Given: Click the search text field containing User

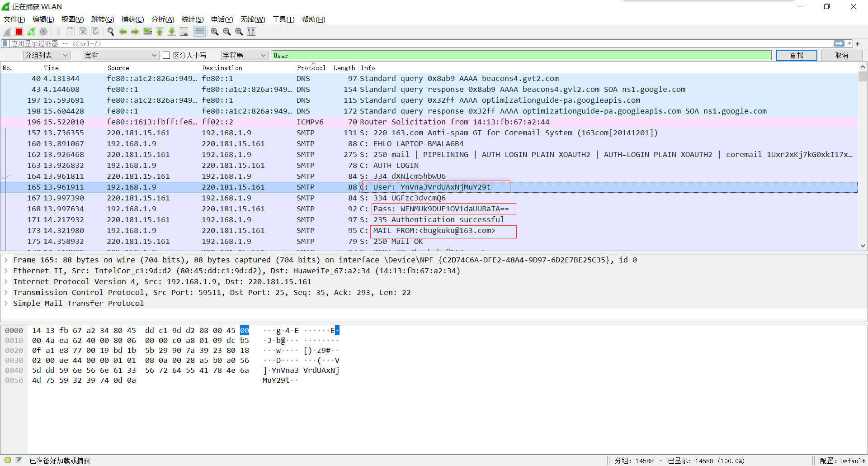Looking at the screenshot, I should 522,55.
